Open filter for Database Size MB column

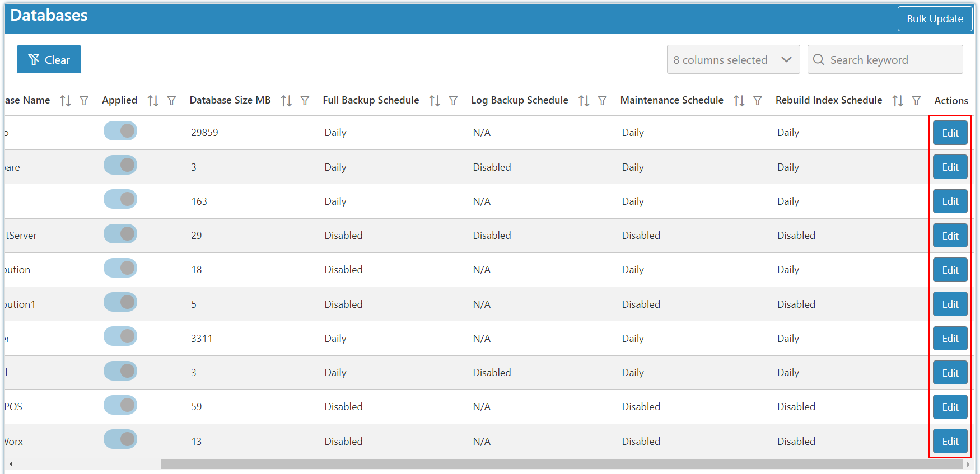(305, 101)
